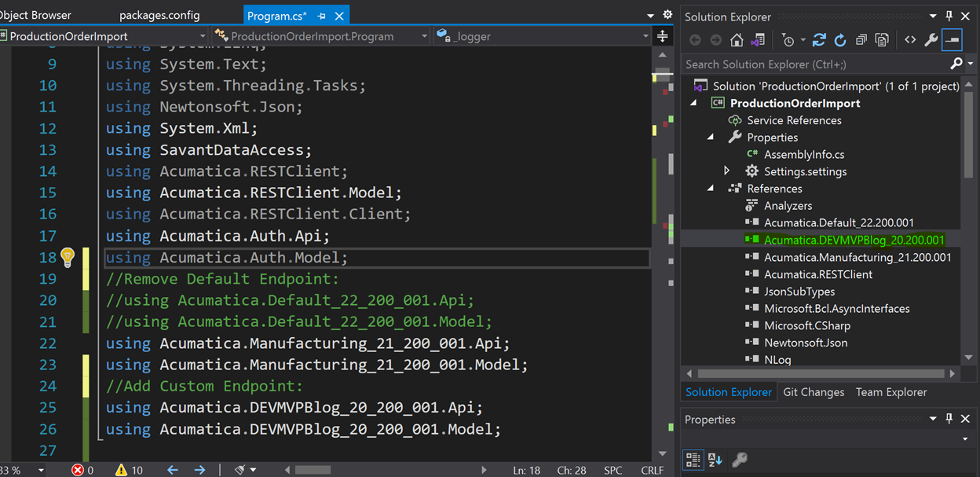Viewport: 980px width, 477px height.
Task: Open the packages.config document tab
Action: pyautogui.click(x=159, y=15)
